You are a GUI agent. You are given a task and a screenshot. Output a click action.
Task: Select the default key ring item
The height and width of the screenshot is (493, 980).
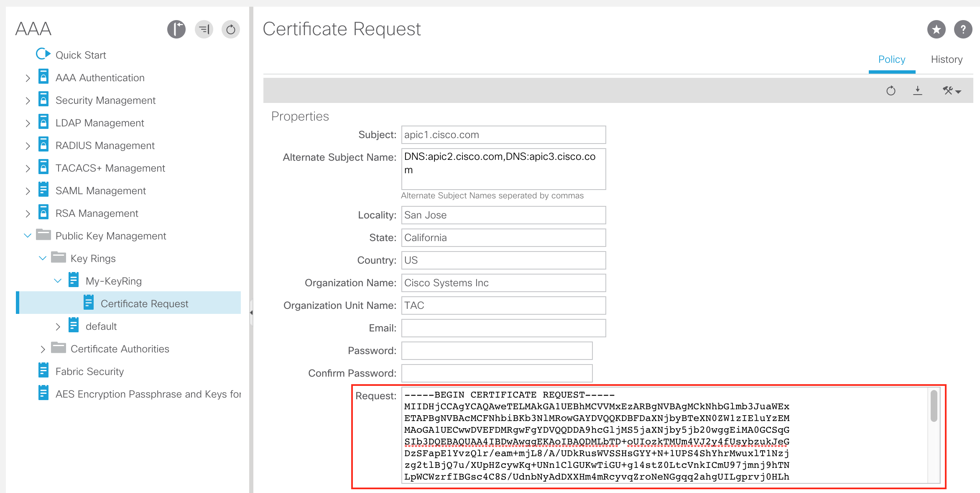101,326
